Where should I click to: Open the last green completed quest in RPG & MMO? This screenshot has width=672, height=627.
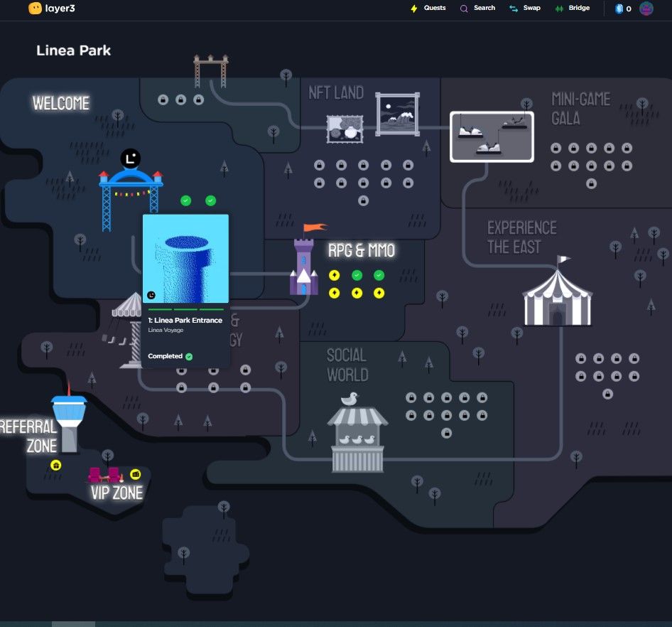(x=379, y=275)
